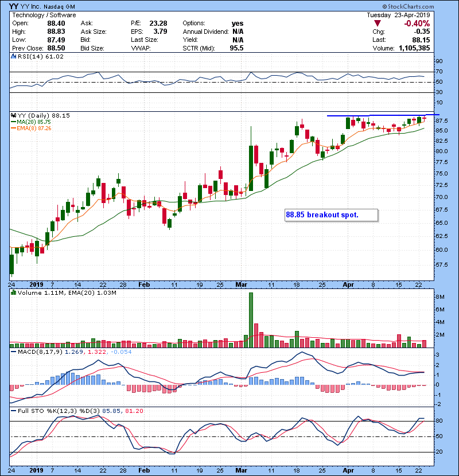Click the High value 88.83
459x476 pixels.
(x=56, y=32)
